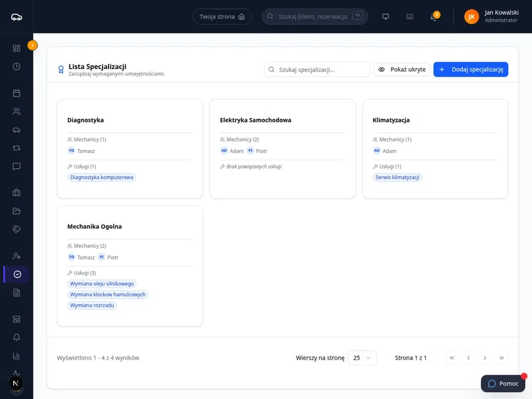Screen dimensions: 532x399
Task: Select the active specializations check-circle sidebar icon
Action: 17,274
